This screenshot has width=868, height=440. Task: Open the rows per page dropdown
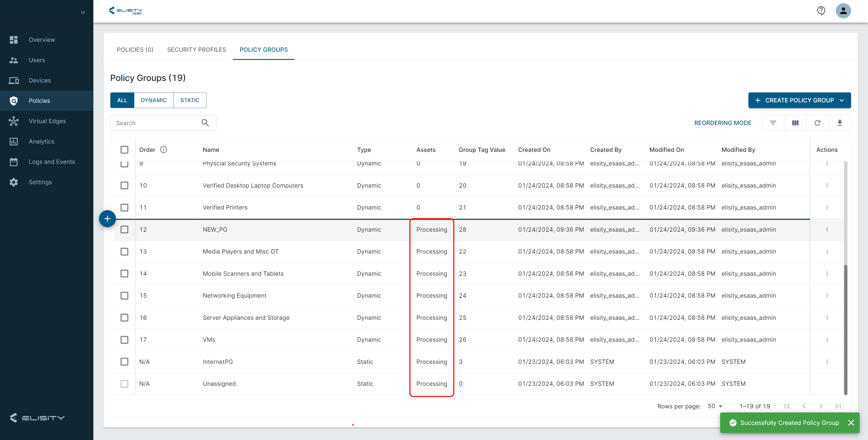pos(715,406)
